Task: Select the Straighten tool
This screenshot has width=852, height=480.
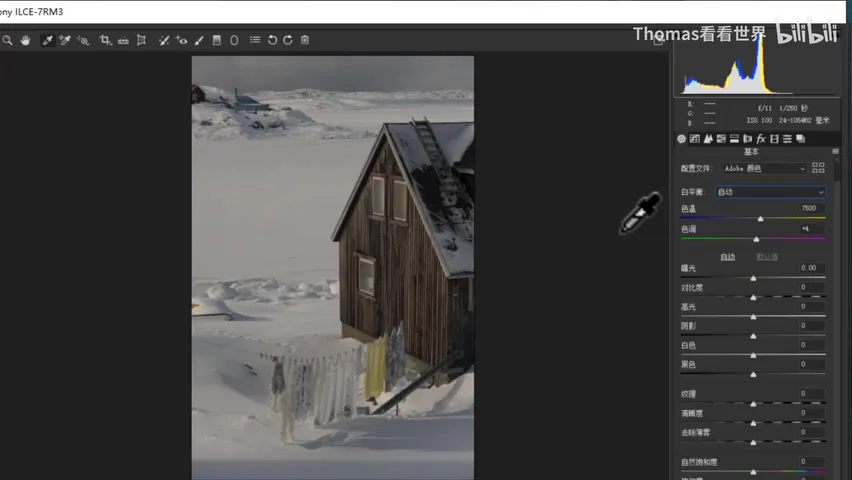Action: pyautogui.click(x=123, y=40)
